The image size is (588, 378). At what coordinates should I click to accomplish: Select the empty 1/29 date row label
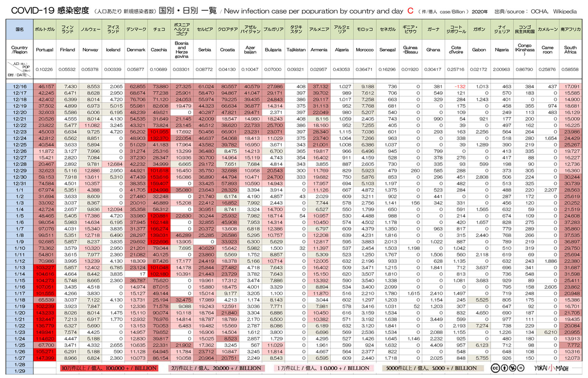[x=20, y=371]
